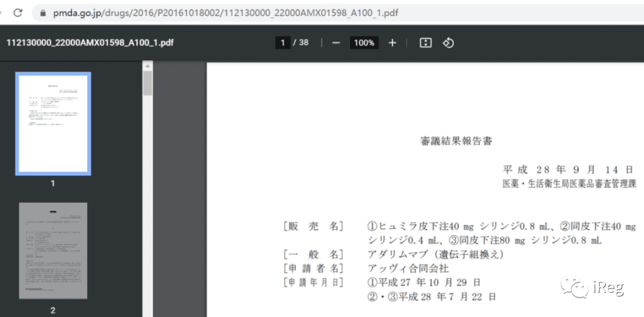Click the 100% zoom level field
This screenshot has height=317, width=644.
point(364,43)
